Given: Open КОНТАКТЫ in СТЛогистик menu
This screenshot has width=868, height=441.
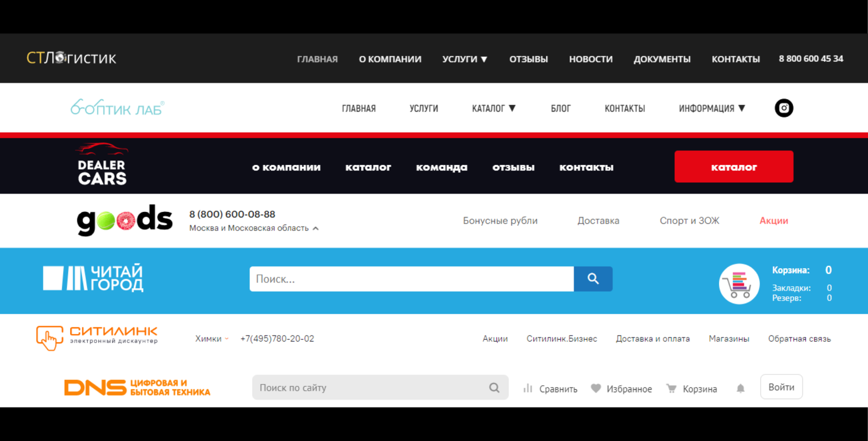Looking at the screenshot, I should pos(736,59).
